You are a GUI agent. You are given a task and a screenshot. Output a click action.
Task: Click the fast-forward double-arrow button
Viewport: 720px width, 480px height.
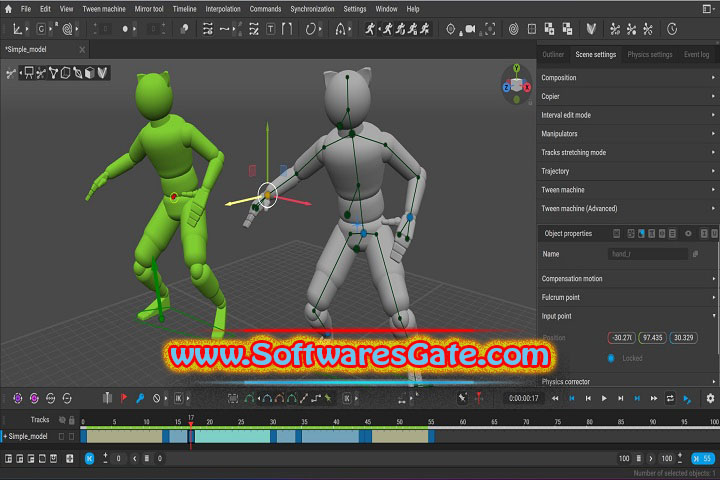653,398
